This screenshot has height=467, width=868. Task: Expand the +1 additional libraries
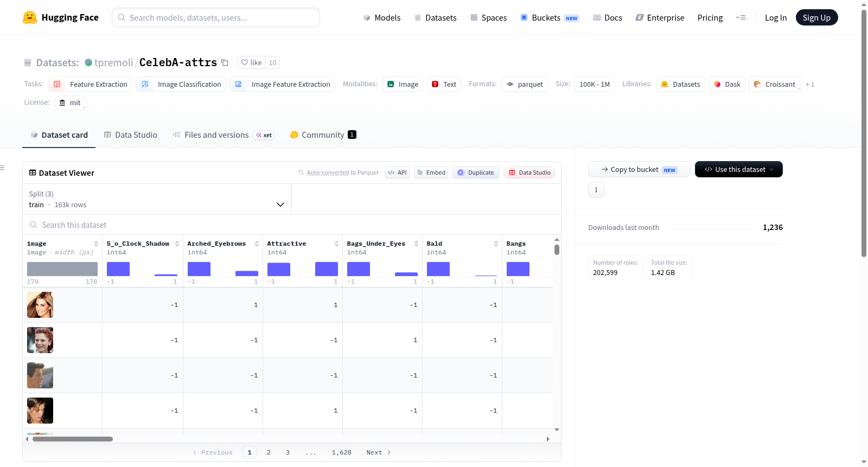click(810, 84)
